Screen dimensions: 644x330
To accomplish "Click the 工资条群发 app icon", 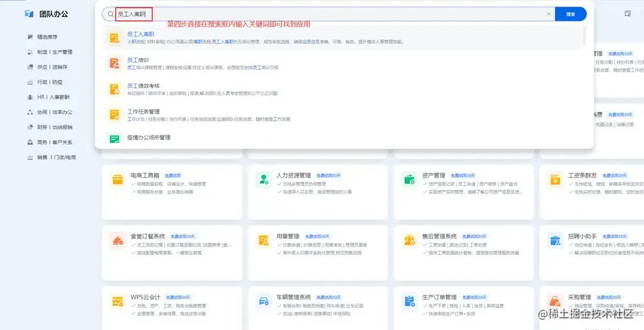I will coord(555,180).
